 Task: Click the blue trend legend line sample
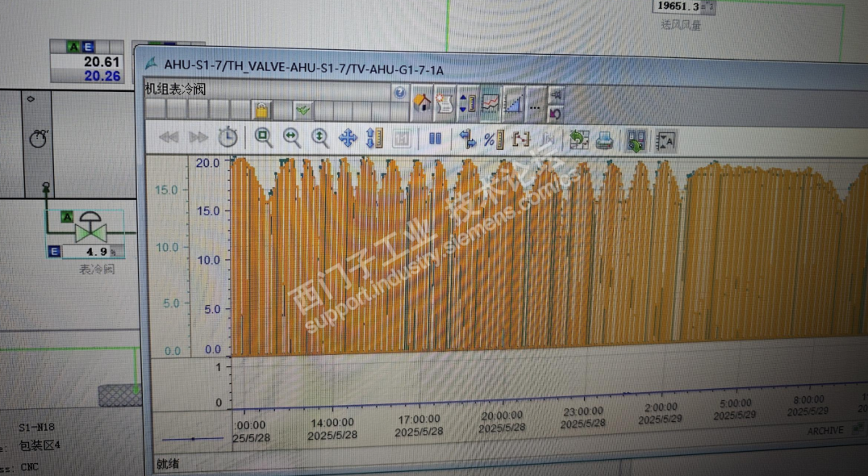tap(192, 439)
